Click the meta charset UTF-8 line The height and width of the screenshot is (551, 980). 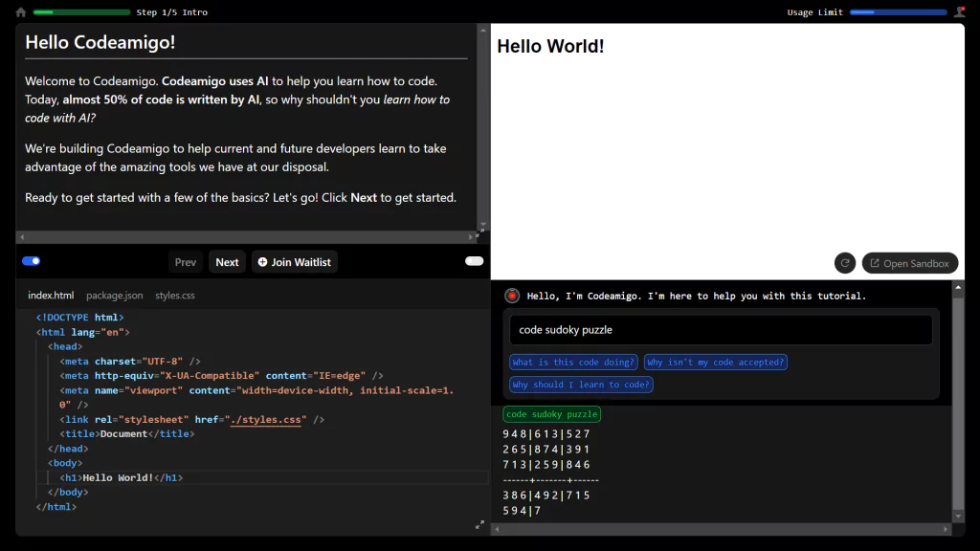click(x=130, y=361)
